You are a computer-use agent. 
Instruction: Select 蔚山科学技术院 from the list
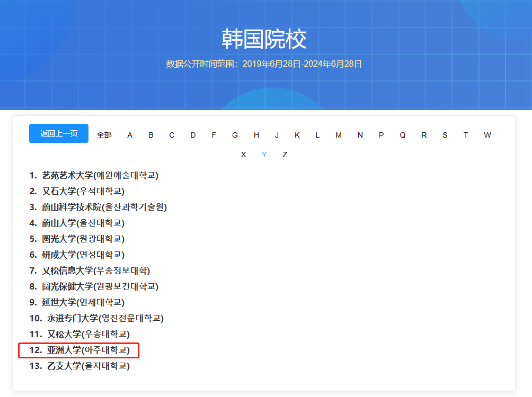(x=104, y=207)
